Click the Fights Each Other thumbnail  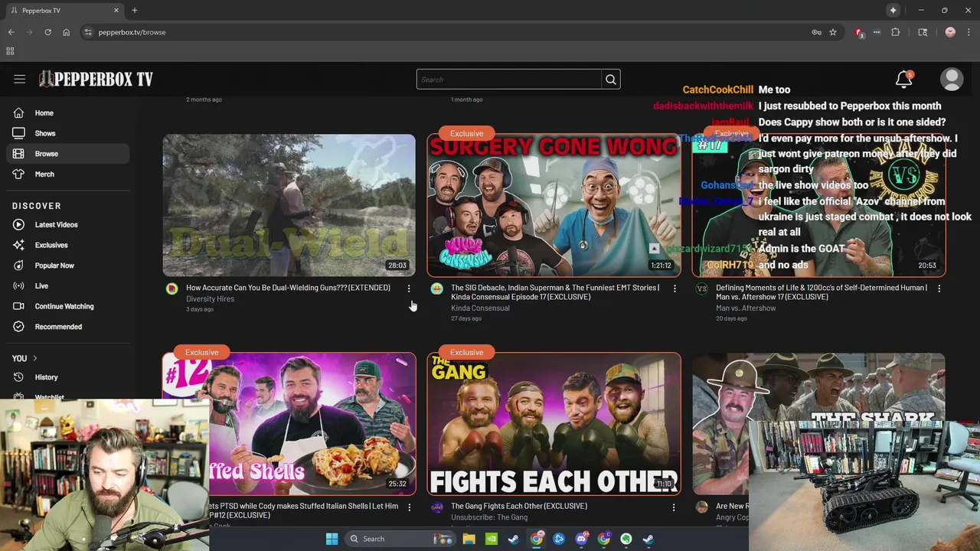554,424
